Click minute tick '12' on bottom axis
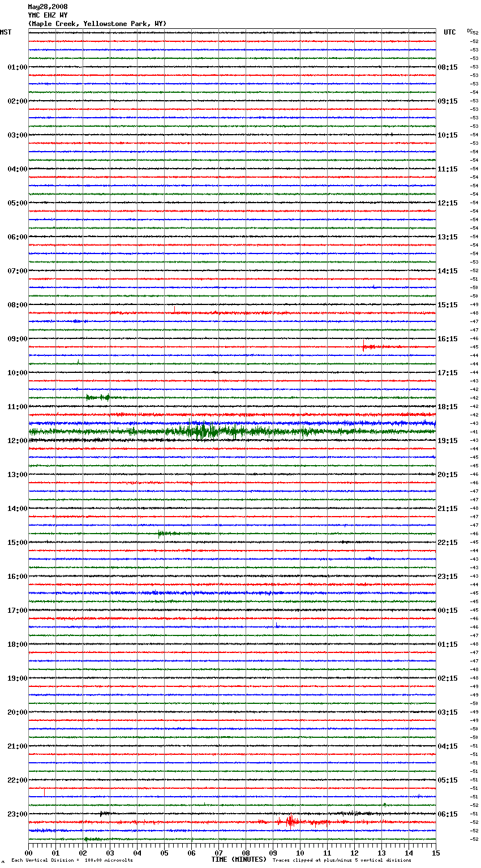Screen dimensions: 481x868 pyautogui.click(x=354, y=853)
